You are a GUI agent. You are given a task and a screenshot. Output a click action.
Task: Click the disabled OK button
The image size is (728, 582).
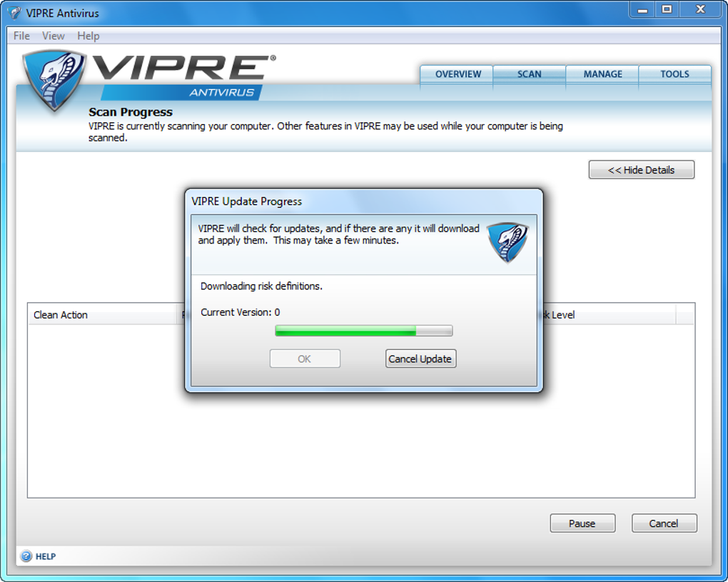click(x=305, y=358)
